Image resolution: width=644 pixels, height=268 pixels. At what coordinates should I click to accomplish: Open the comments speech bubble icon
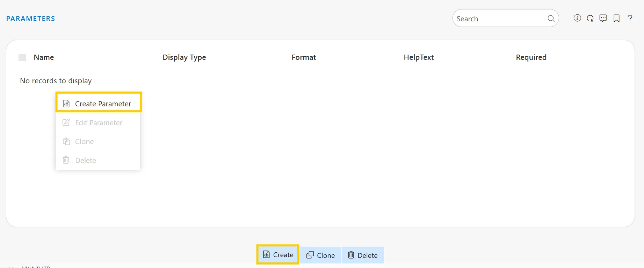coord(603,18)
